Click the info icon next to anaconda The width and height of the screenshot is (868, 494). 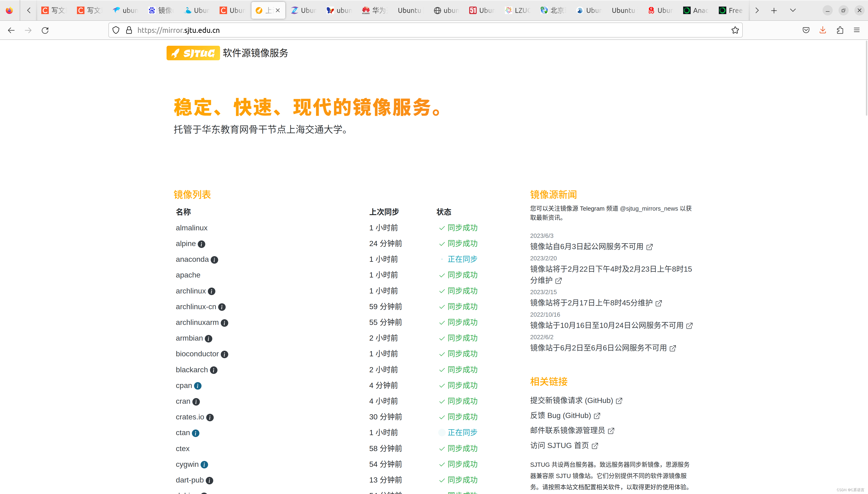coord(214,260)
